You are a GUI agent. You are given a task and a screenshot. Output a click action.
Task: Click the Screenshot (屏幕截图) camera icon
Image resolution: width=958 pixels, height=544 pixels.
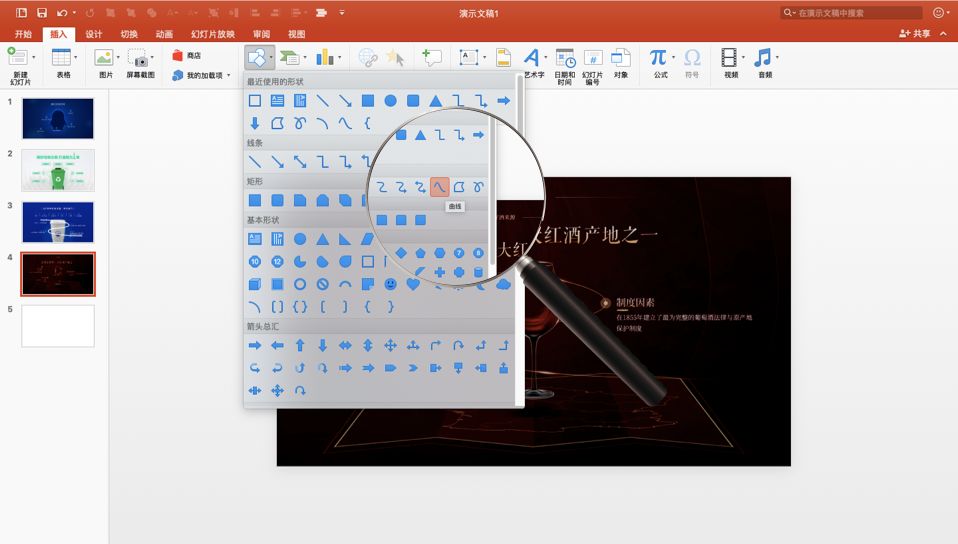(138, 57)
